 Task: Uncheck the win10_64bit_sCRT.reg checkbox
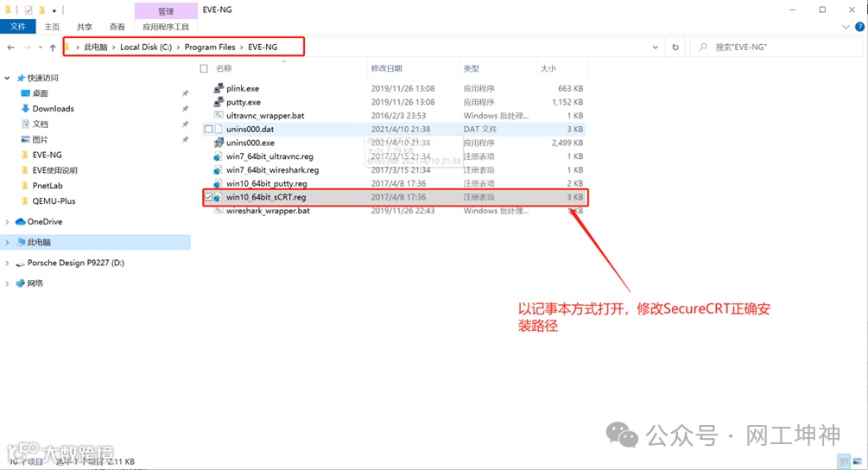209,197
